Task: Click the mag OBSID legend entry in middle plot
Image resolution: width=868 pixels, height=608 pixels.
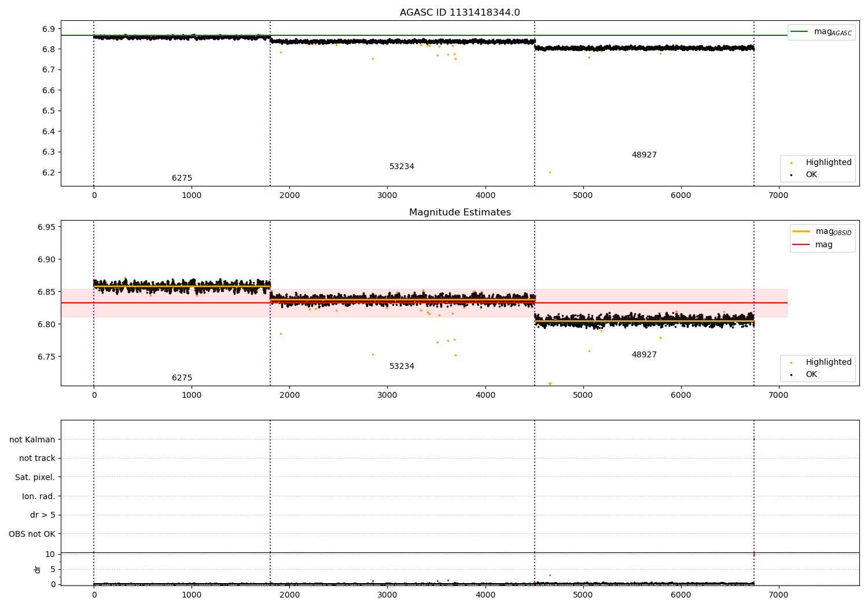Action: coord(822,232)
